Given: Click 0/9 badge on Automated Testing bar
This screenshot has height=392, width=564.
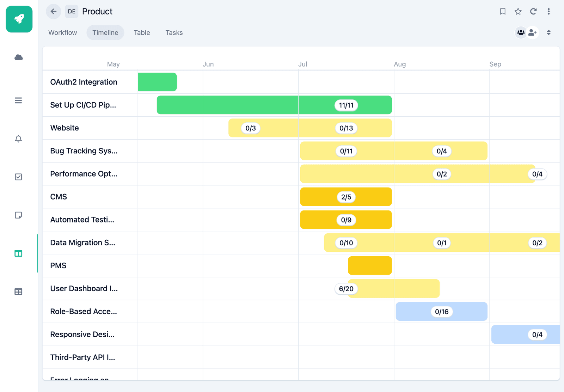Looking at the screenshot, I should pos(346,220).
